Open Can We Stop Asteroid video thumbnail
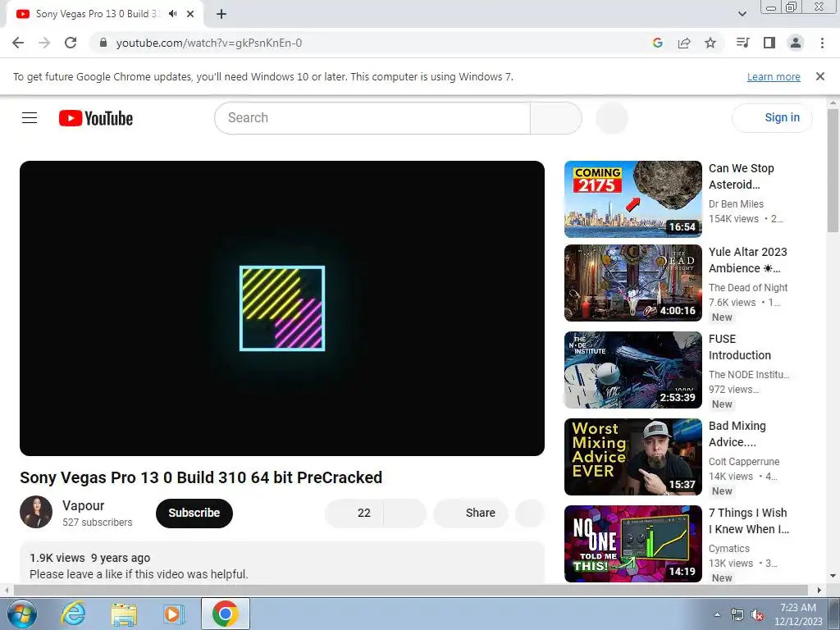840x630 pixels. pos(633,199)
